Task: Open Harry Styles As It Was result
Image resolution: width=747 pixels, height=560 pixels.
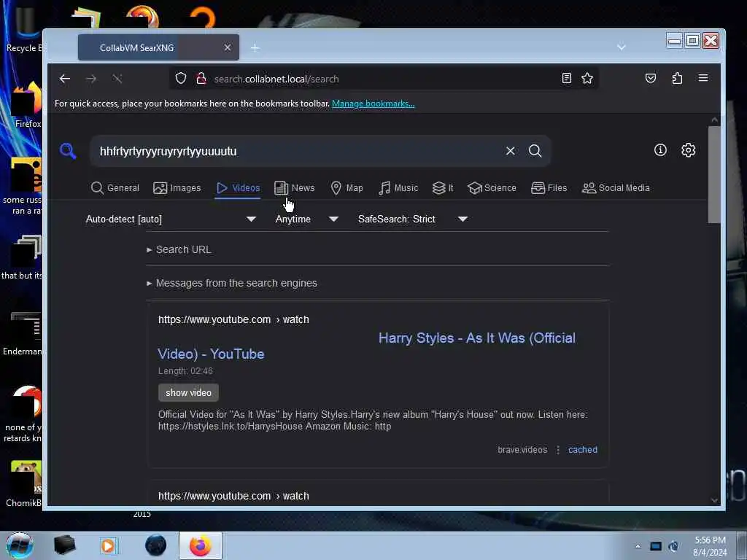Action: pos(367,346)
